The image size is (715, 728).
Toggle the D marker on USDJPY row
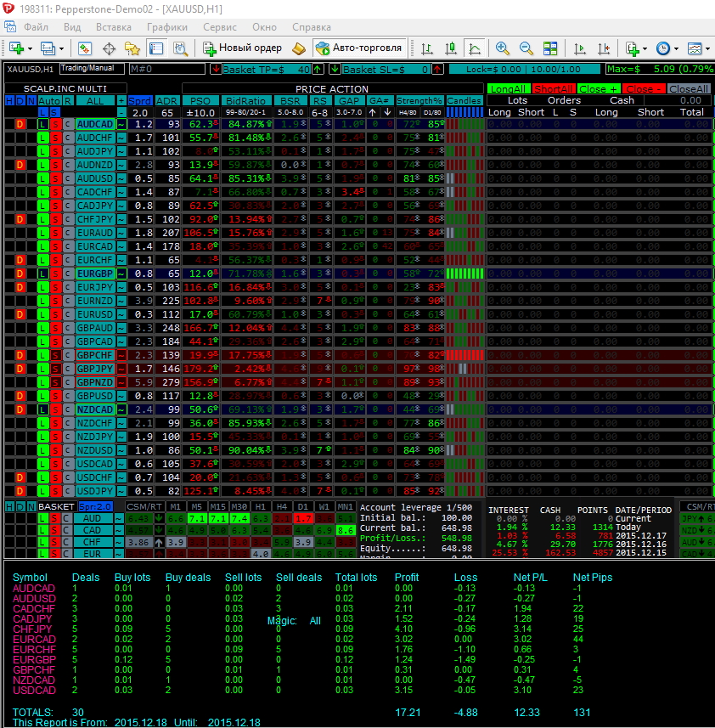click(20, 491)
